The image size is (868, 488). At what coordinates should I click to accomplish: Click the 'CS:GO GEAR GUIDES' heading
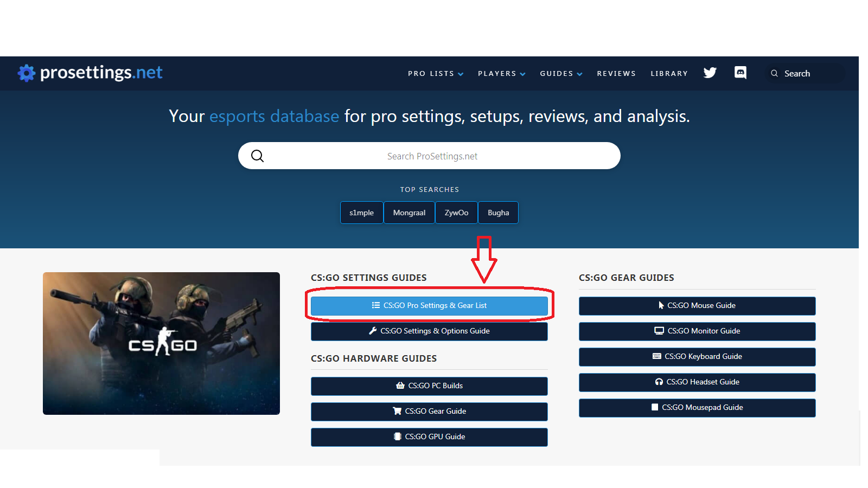pyautogui.click(x=627, y=278)
